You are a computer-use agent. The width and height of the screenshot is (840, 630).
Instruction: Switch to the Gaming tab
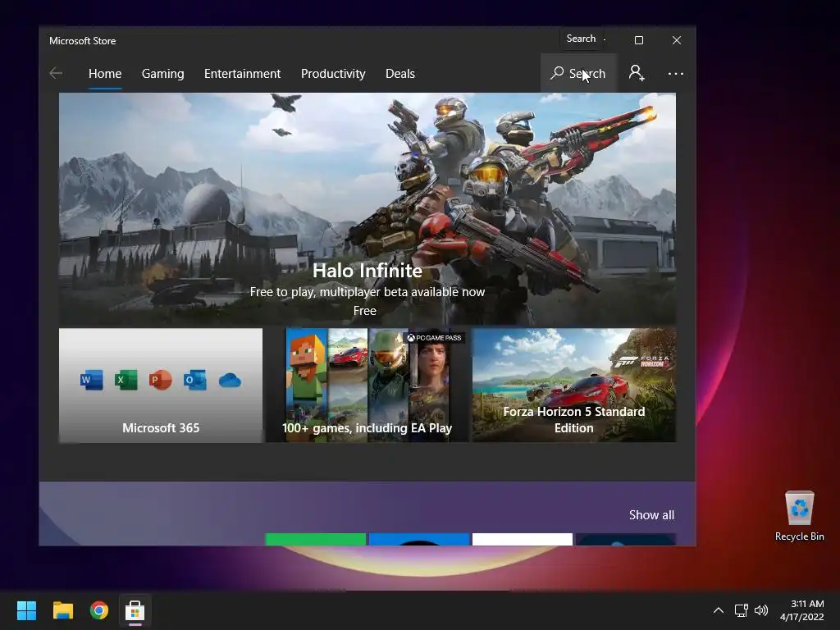point(163,73)
